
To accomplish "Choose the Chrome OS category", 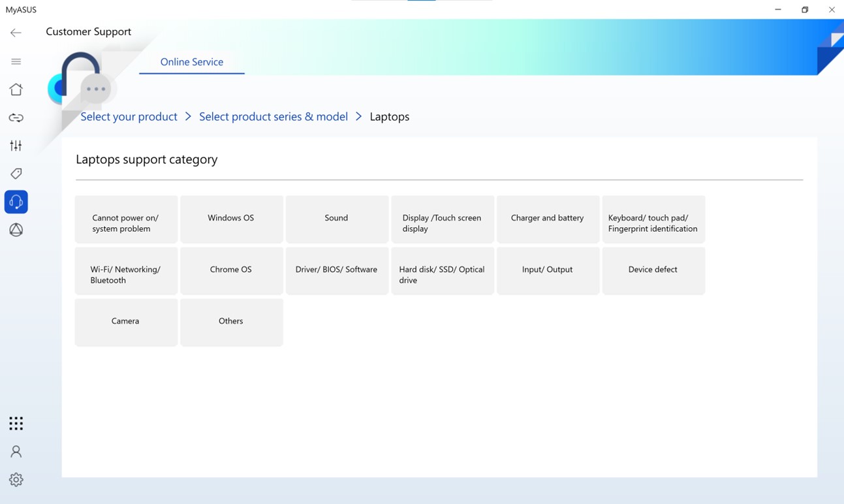I will point(232,271).
